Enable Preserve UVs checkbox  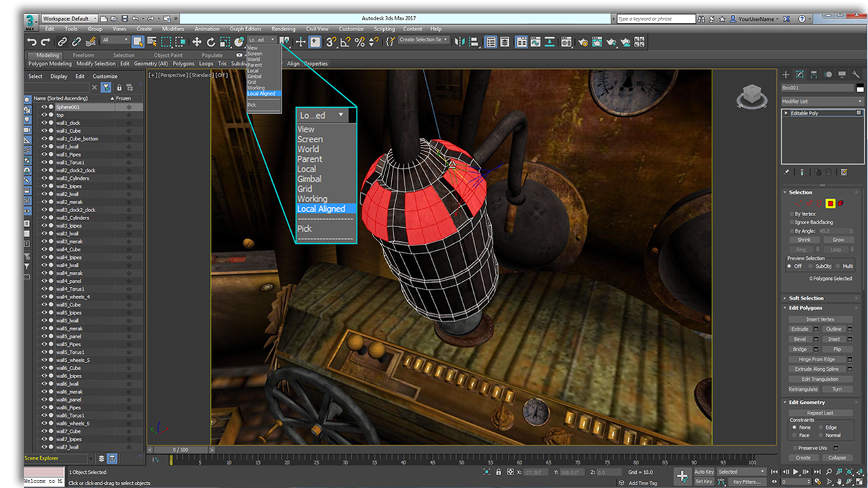point(795,448)
